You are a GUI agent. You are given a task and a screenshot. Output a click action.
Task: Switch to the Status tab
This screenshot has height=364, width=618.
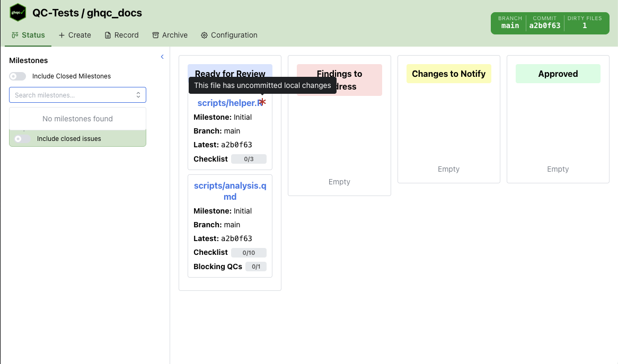28,35
